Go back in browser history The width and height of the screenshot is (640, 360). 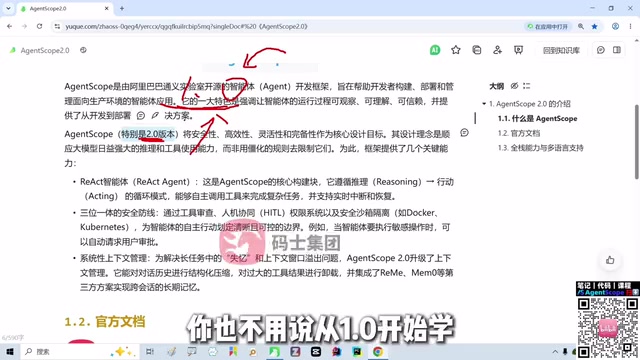click(x=9, y=27)
